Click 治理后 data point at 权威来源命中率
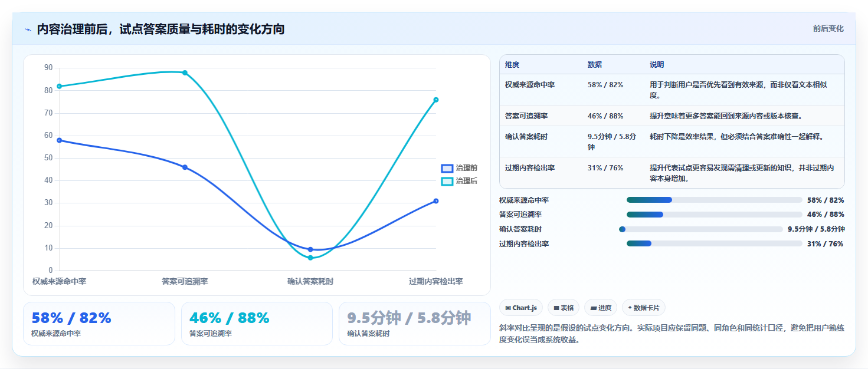This screenshot has height=369, width=868. tap(59, 86)
